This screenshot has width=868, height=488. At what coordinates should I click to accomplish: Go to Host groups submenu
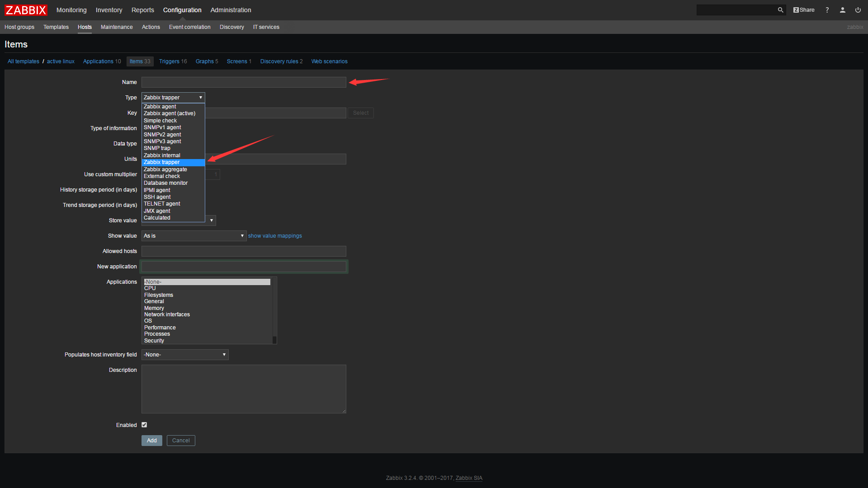pos(19,27)
